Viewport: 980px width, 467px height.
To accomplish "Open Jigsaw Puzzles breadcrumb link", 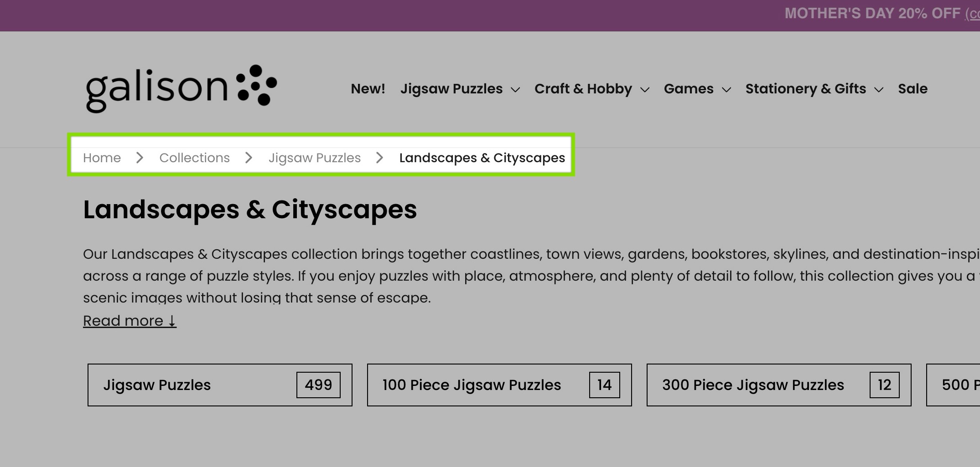I will pyautogui.click(x=314, y=158).
